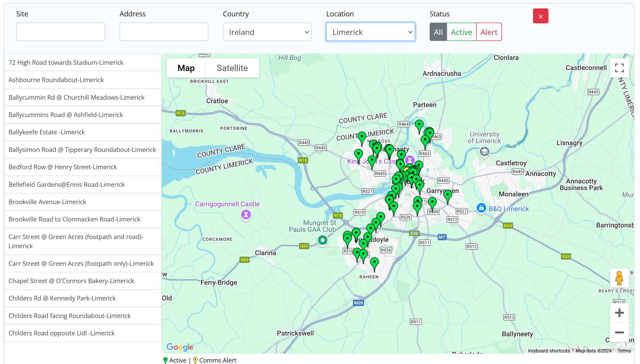
Task: Filter sites by Alert status
Action: tap(489, 32)
